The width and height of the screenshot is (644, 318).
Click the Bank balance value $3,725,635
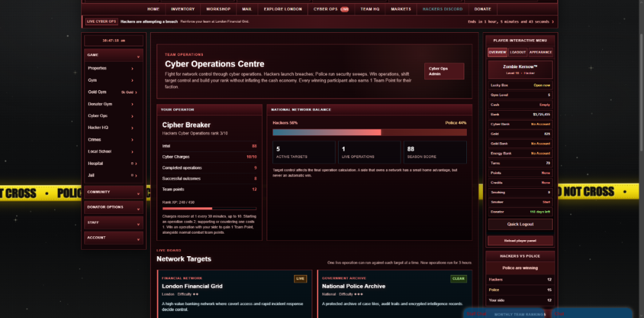(x=542, y=115)
